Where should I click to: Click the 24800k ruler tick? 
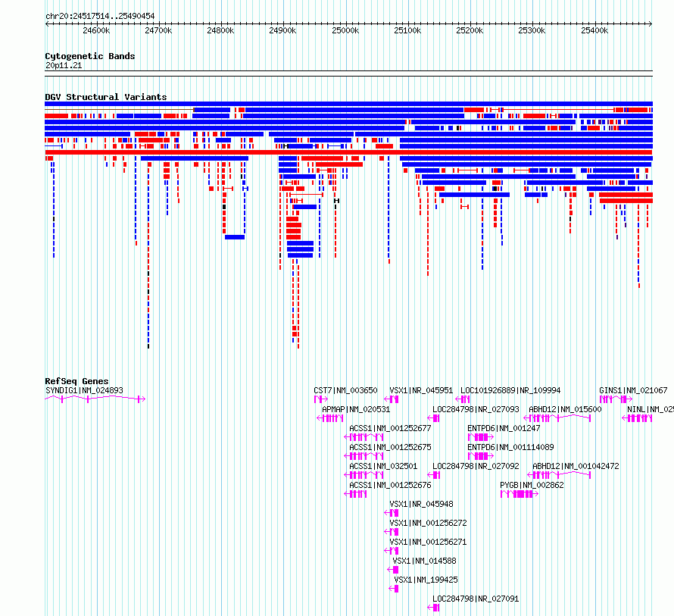(x=220, y=30)
